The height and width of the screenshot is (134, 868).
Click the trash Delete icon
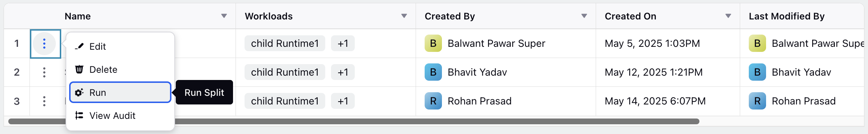(79, 69)
